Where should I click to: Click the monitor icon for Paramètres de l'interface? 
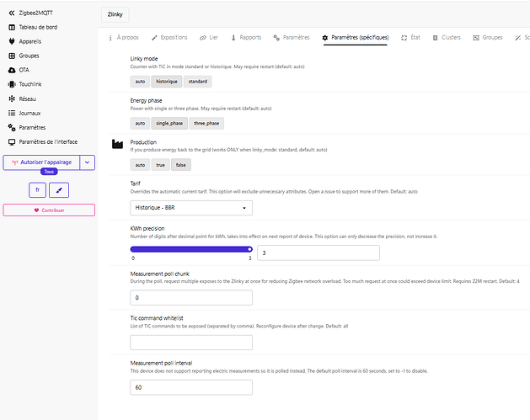[x=12, y=141]
